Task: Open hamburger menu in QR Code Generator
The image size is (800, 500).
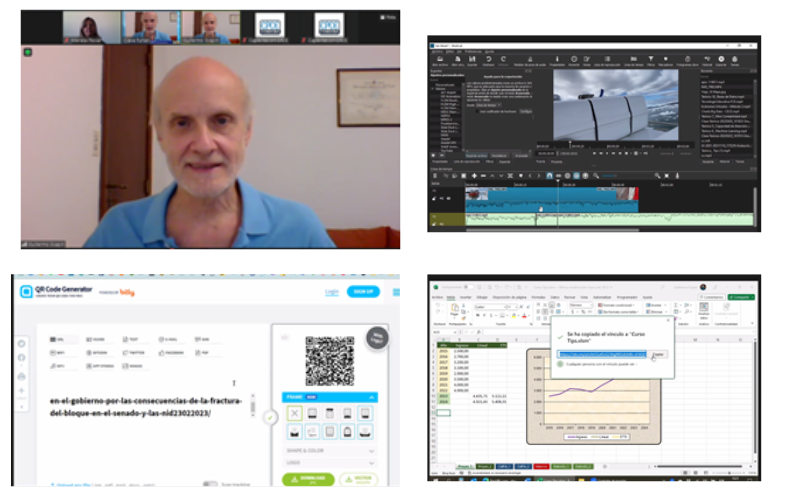Action: [396, 292]
